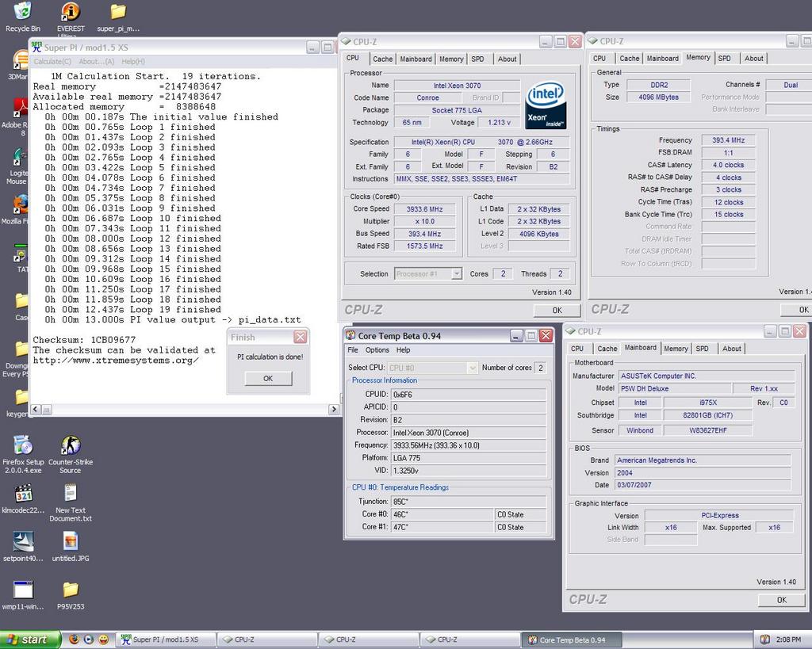This screenshot has height=649, width=812.
Task: Click the media player quick launch icon
Action: pos(89,639)
